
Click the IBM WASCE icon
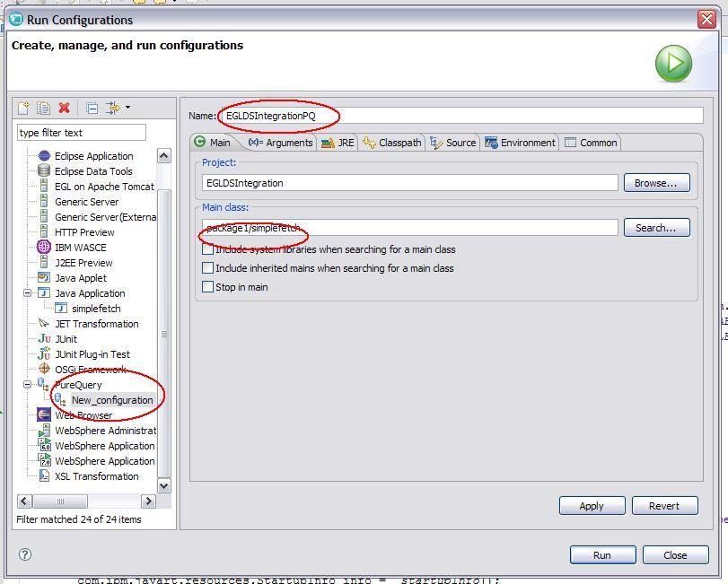point(44,248)
